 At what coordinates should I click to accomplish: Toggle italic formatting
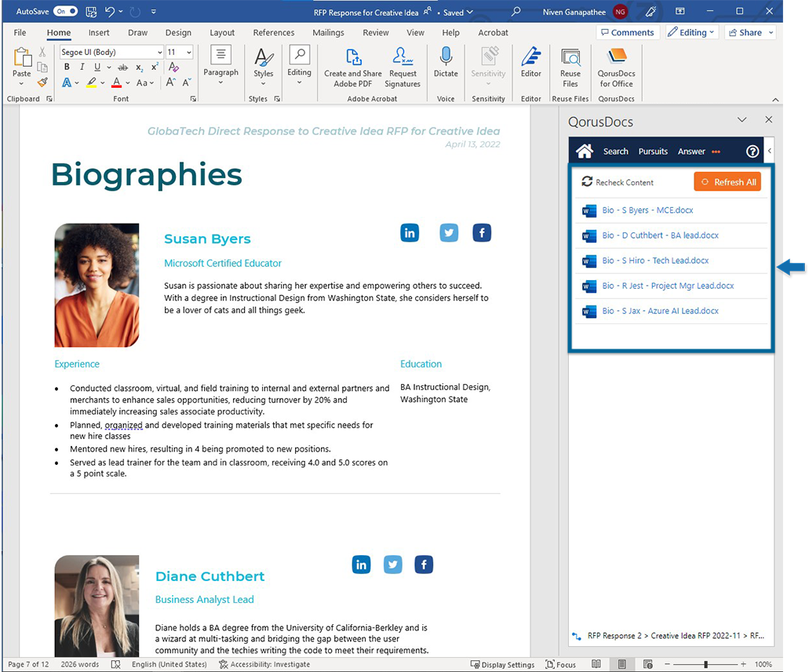coord(82,67)
